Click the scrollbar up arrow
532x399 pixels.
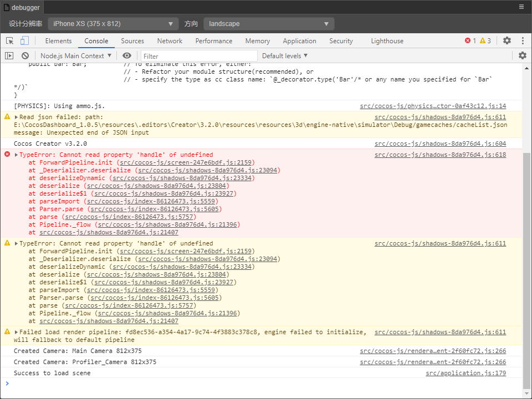pos(526,68)
